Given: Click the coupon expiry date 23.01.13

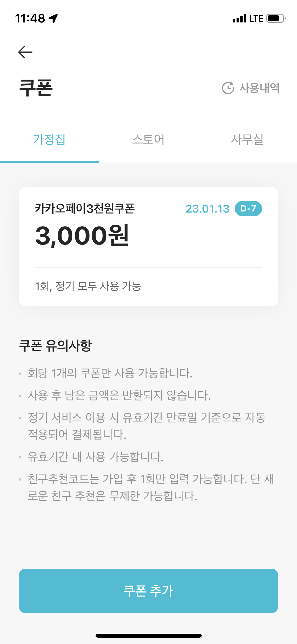Looking at the screenshot, I should pyautogui.click(x=208, y=209).
